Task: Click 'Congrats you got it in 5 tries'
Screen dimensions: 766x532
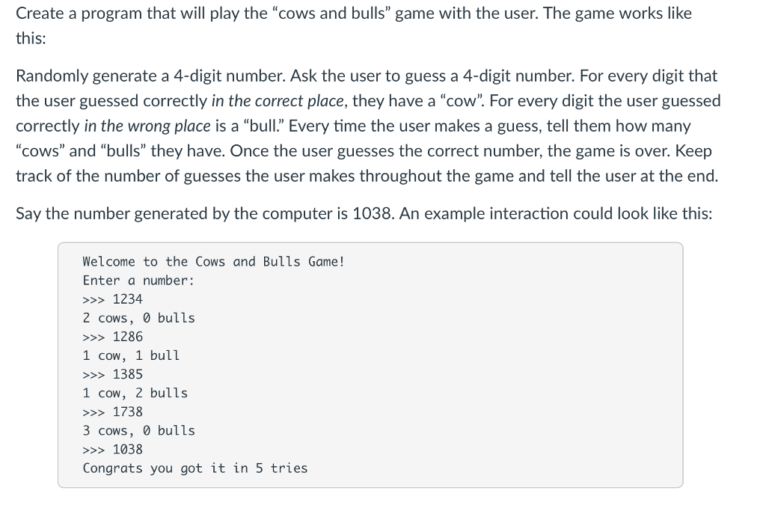Action: pyautogui.click(x=195, y=468)
